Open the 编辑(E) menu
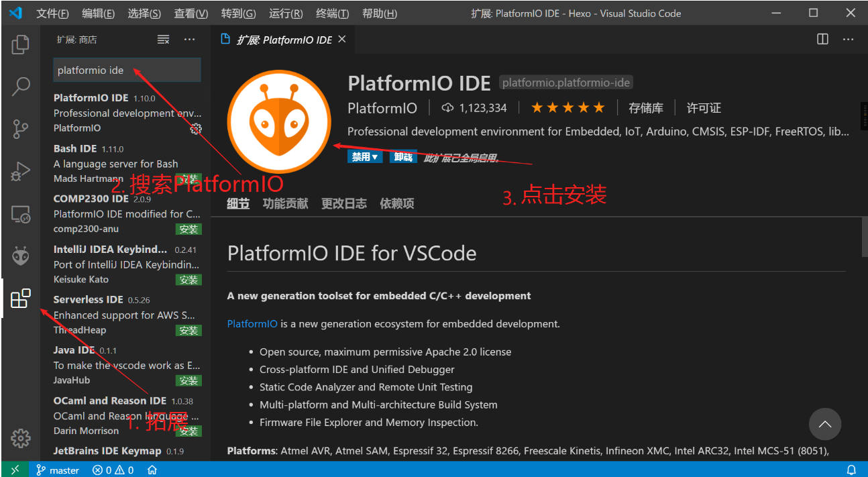The height and width of the screenshot is (477, 868). click(x=98, y=13)
